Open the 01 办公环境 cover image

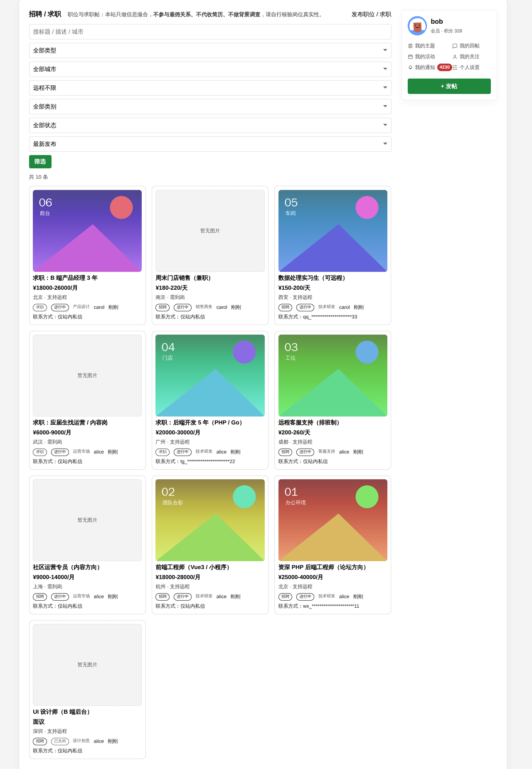333,520
